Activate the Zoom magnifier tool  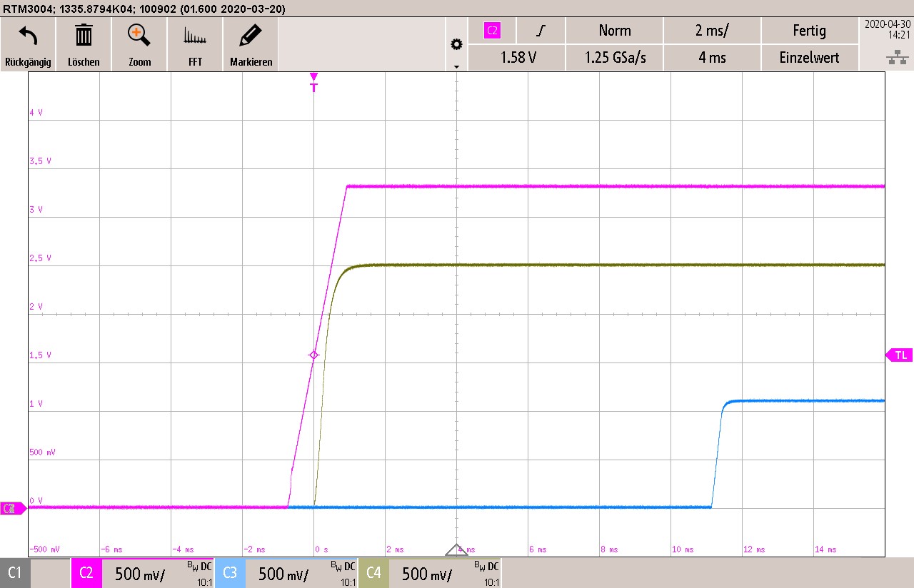click(139, 35)
